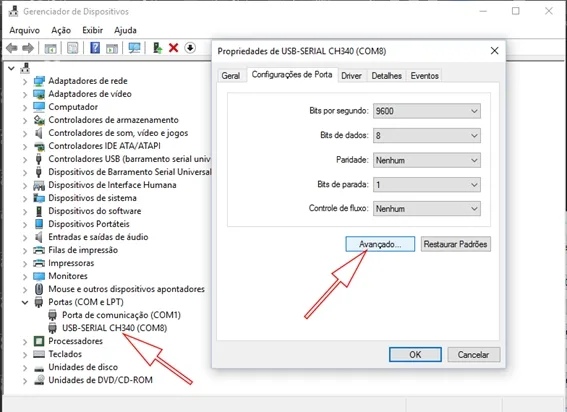567x412 pixels.
Task: Click the Update driver green arrow icon
Action: coord(157,48)
